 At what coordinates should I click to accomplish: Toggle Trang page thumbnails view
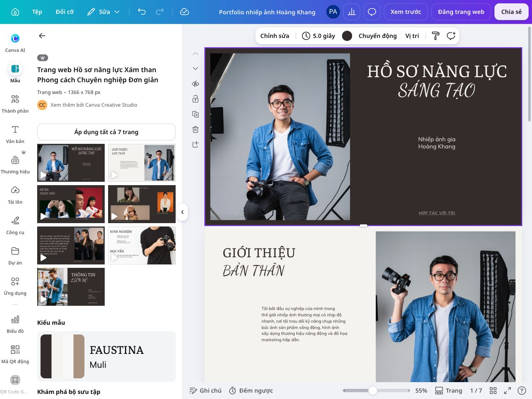pos(448,391)
